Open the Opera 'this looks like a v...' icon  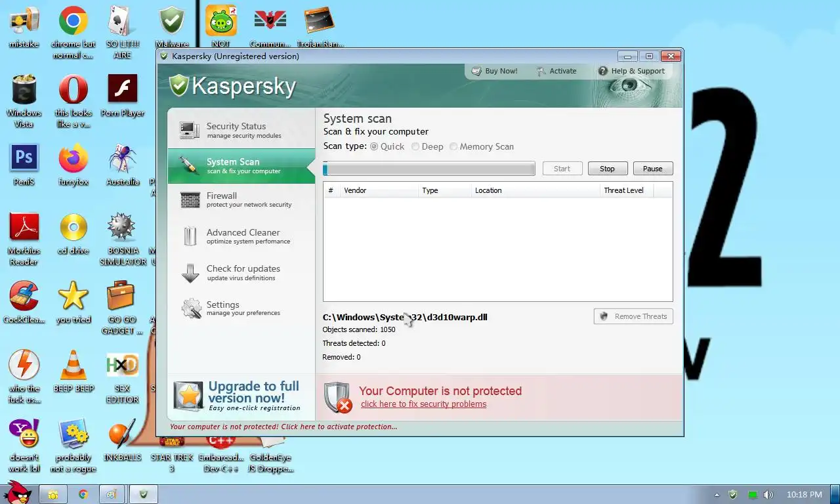[73, 102]
